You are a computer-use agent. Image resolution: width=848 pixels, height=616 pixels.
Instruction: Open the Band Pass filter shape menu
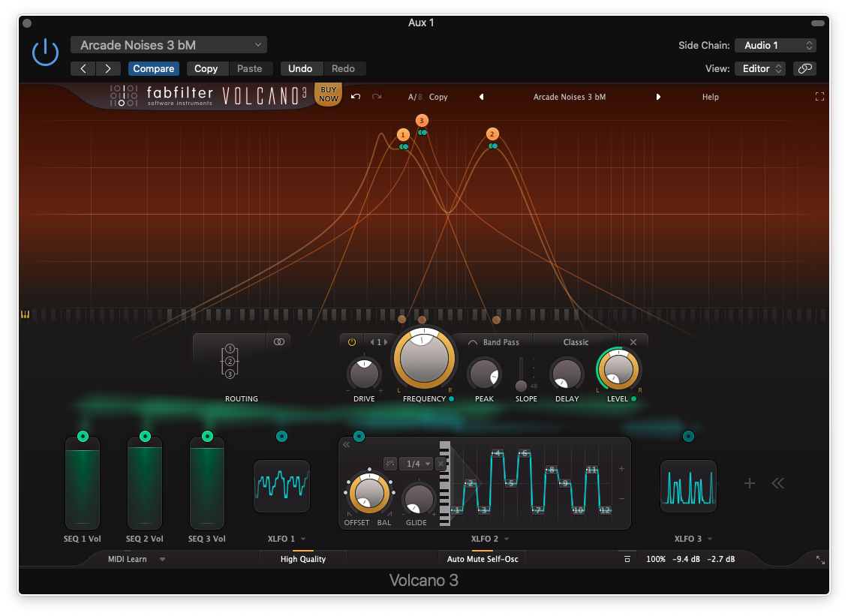pyautogui.click(x=494, y=342)
